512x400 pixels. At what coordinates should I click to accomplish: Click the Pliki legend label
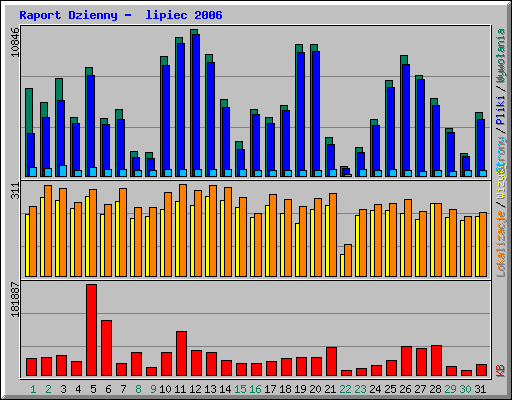click(x=501, y=110)
